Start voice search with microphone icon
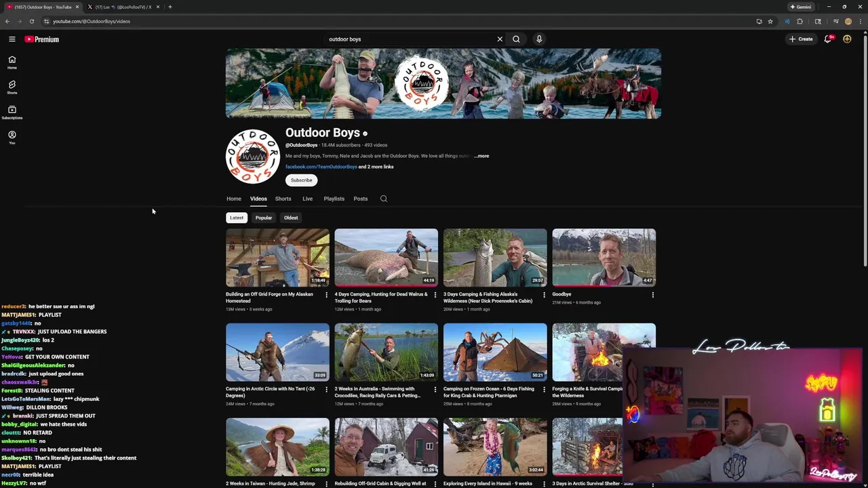Image resolution: width=868 pixels, height=488 pixels. pyautogui.click(x=539, y=39)
